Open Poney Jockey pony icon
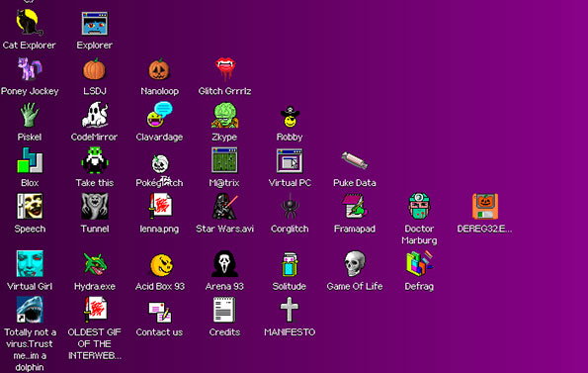Image resolution: width=588 pixels, height=373 pixels. click(x=30, y=69)
